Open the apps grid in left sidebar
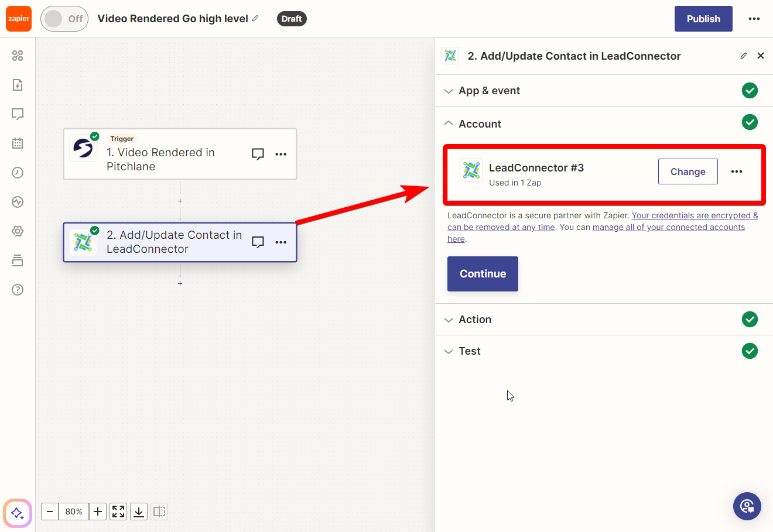This screenshot has height=532, width=773. [x=18, y=56]
